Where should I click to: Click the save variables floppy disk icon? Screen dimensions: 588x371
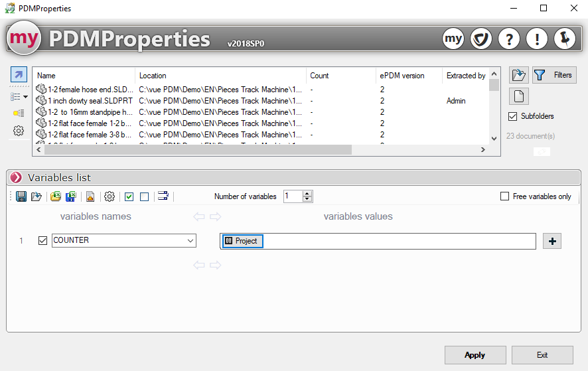[21, 196]
